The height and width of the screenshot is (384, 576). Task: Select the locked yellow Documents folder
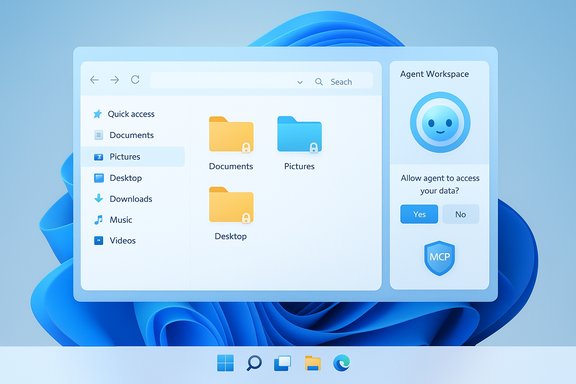231,134
